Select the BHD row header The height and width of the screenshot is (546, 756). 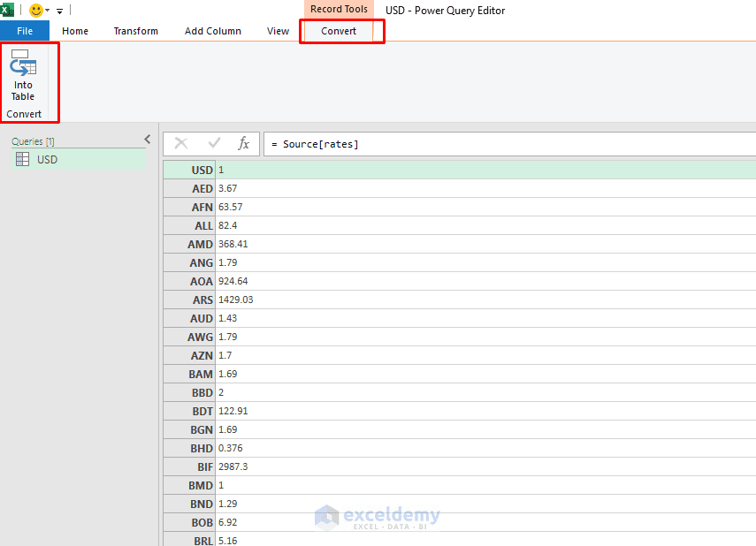[189, 448]
